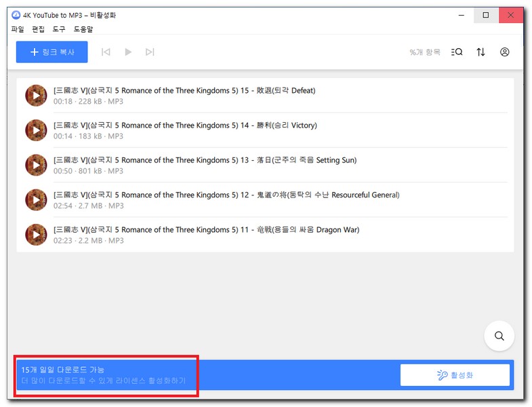Click the '02:54 · 2.7 MB · MP3' info

pos(89,206)
